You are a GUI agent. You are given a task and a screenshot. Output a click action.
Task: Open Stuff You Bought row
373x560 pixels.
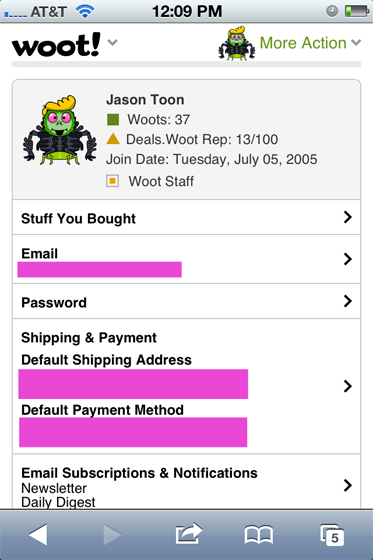coord(186,217)
